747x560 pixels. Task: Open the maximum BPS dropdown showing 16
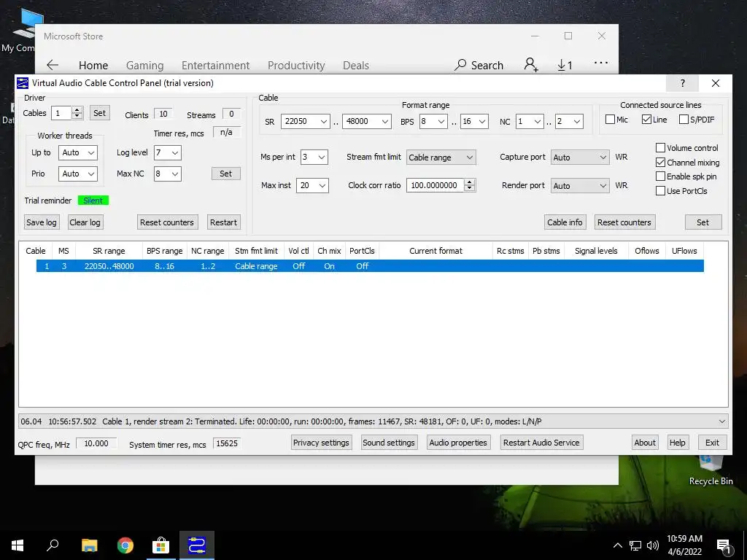(482, 122)
